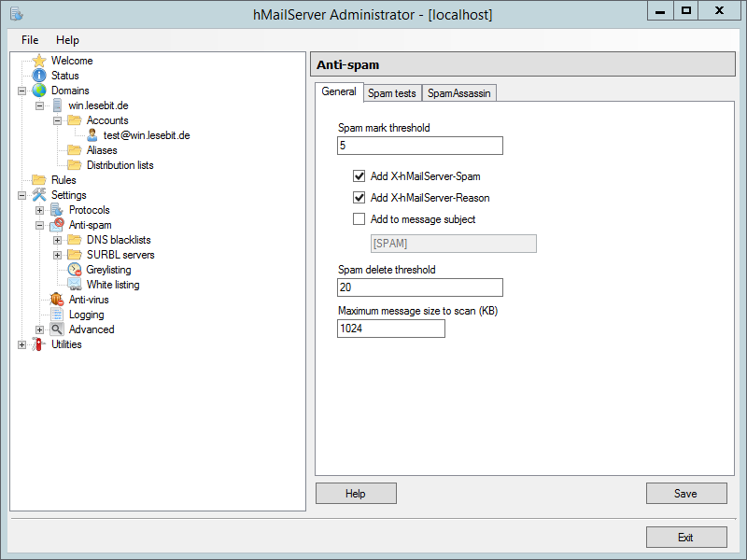Screen dimensions: 747x560
Task: Click the Spam mark threshold field
Action: (419, 146)
